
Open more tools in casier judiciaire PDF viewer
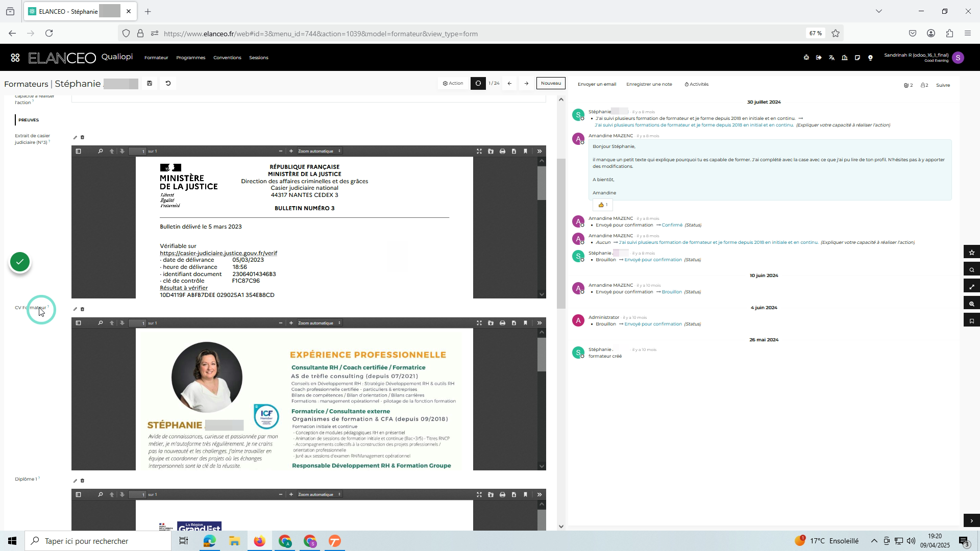(x=540, y=151)
